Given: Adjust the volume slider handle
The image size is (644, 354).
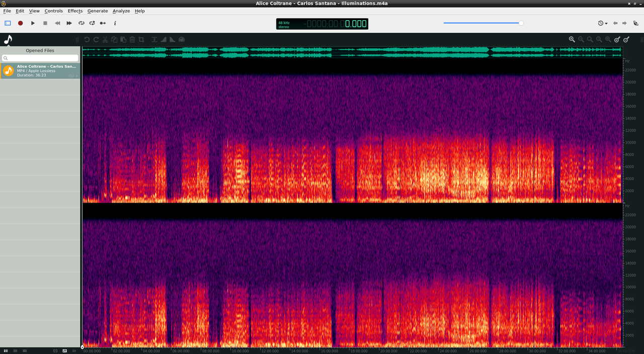Looking at the screenshot, I should click(521, 23).
